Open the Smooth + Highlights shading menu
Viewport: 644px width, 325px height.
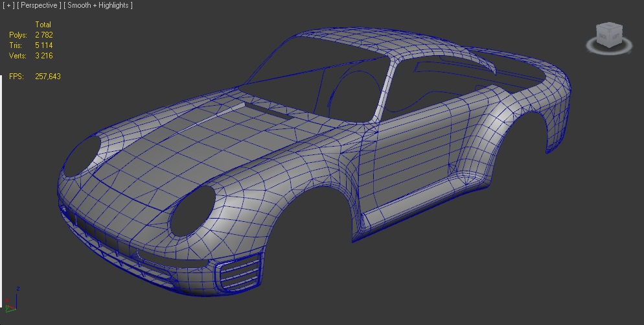98,5
